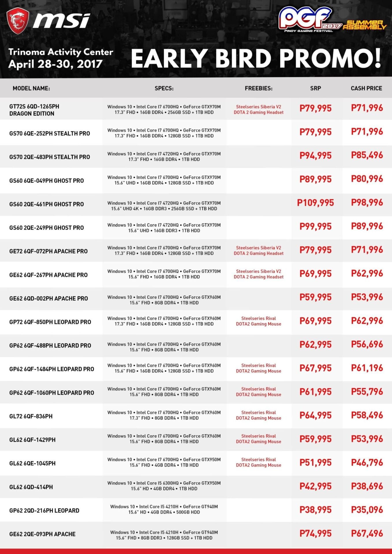The image size is (392, 554).
Task: Click the MSI wordmark logo
Action: 61,21
